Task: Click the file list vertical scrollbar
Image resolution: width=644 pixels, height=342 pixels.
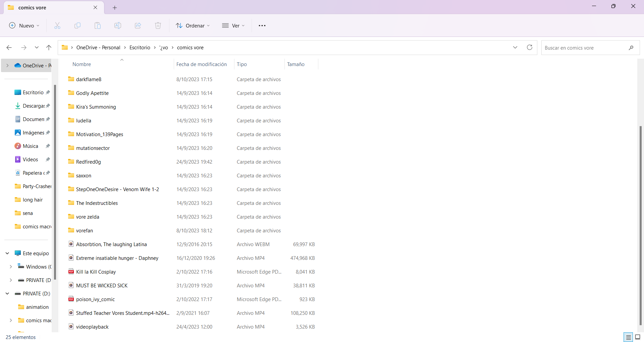Action: coord(641,225)
